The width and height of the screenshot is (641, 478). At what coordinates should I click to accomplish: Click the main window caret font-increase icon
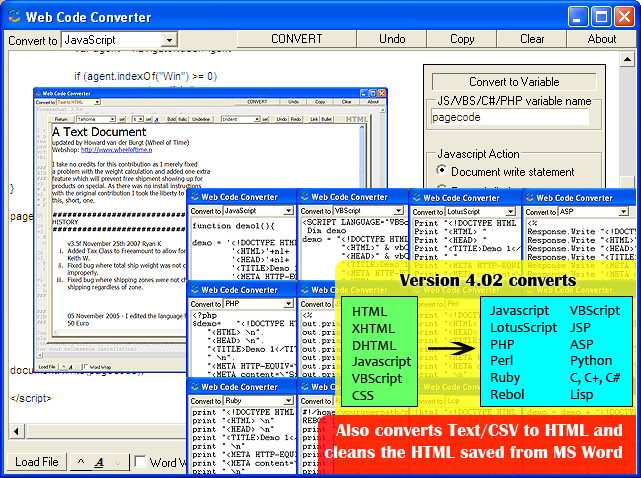(81, 462)
